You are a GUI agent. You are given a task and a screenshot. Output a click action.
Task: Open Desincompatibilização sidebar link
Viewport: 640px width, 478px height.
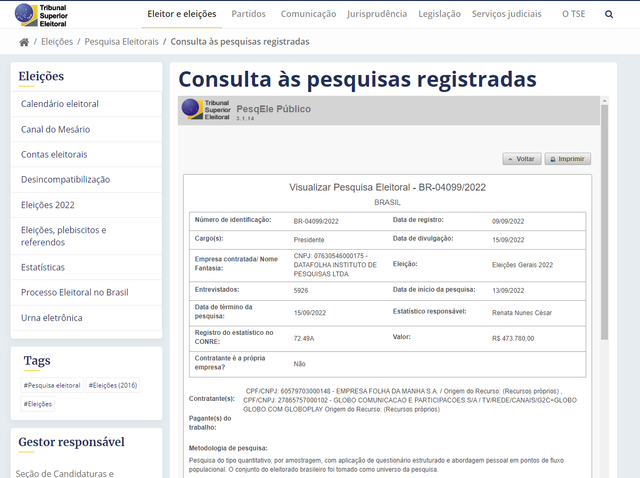point(65,180)
